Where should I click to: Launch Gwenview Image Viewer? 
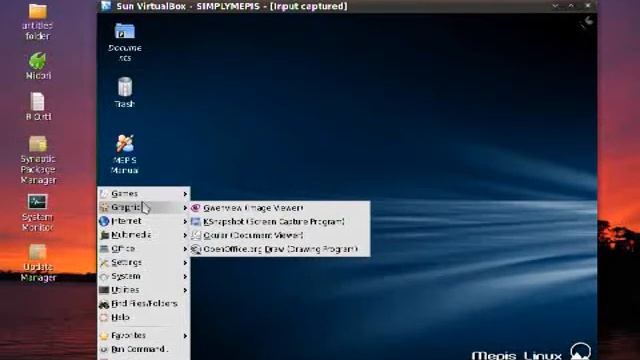[280, 208]
